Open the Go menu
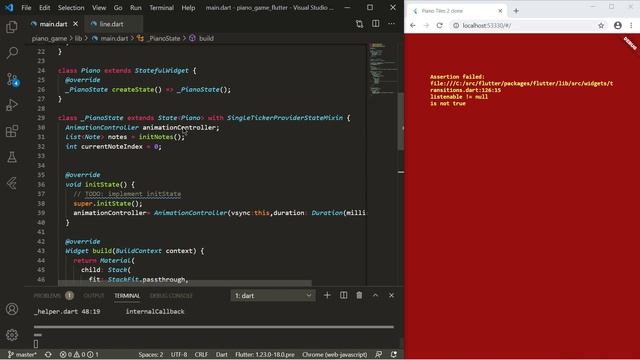The image size is (640, 360). (118, 8)
